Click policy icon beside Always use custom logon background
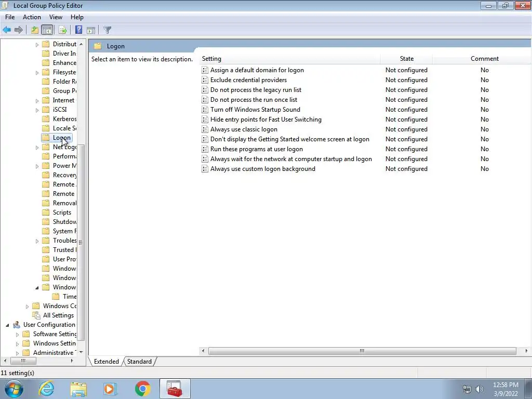 point(205,169)
